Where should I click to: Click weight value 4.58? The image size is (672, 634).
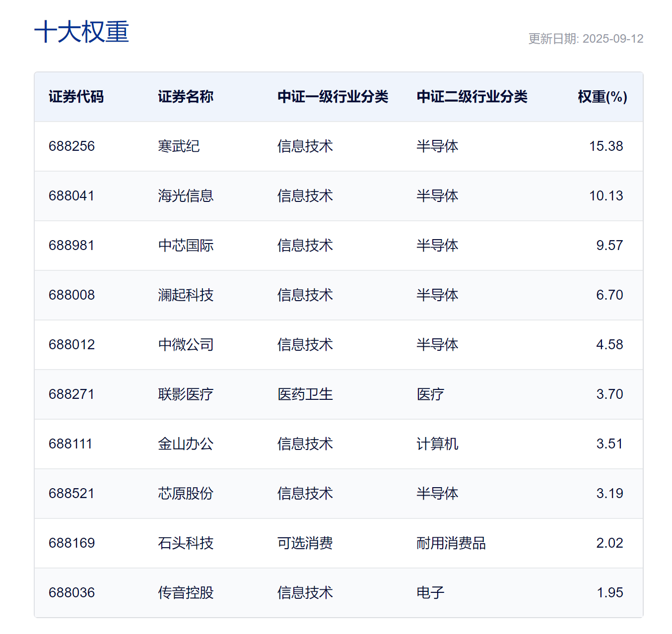point(609,345)
